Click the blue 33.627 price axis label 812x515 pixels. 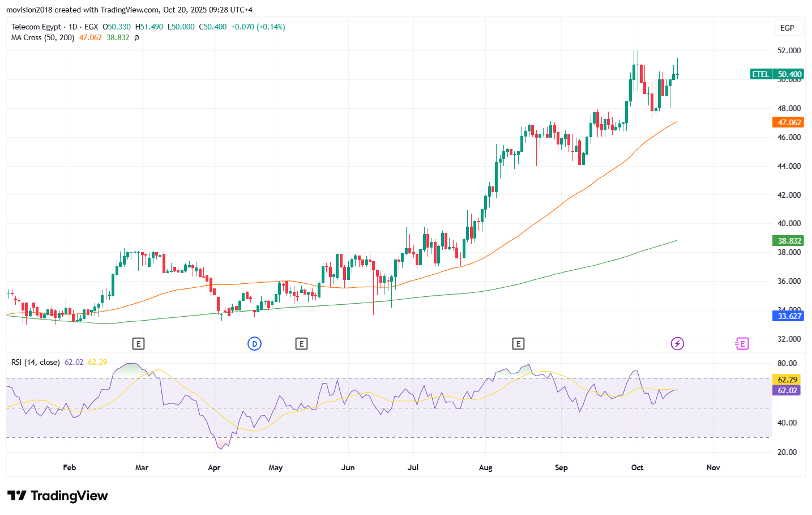coord(789,316)
